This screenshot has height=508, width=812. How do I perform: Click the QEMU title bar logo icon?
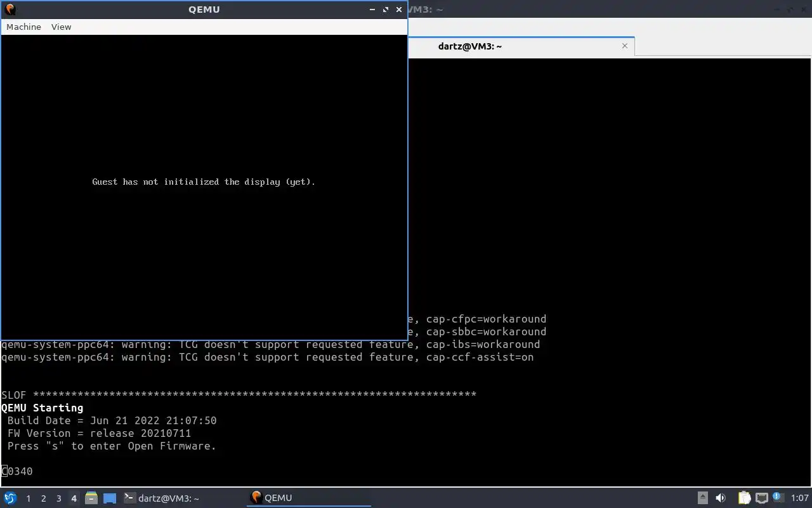(x=10, y=10)
